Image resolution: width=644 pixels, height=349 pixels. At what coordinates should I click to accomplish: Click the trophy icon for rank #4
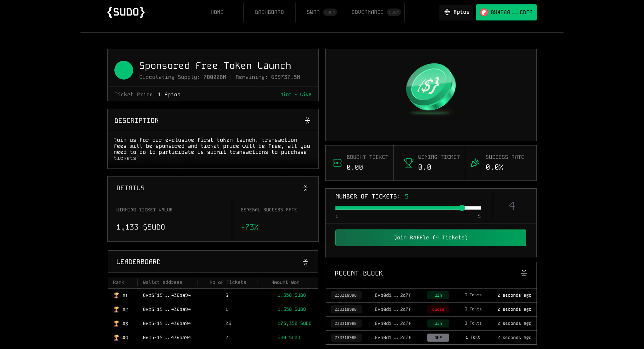coord(116,338)
